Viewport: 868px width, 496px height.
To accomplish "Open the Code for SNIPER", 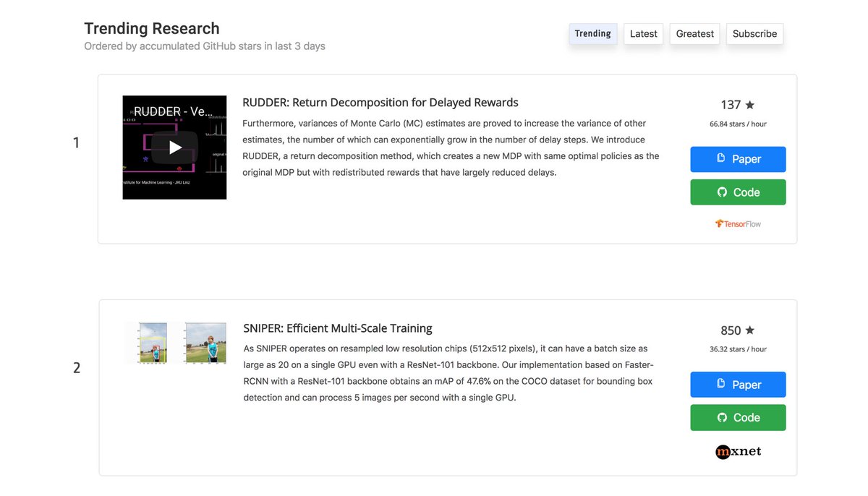I will pyautogui.click(x=738, y=417).
